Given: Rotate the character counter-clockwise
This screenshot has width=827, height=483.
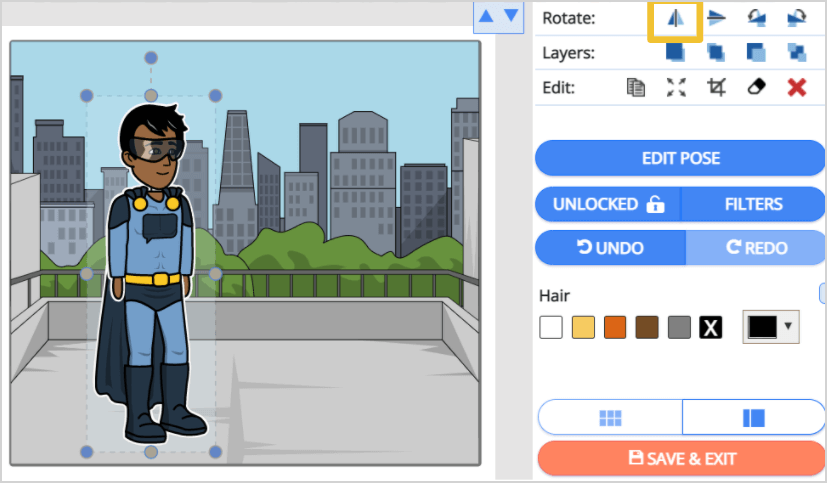Looking at the screenshot, I should coord(756,18).
